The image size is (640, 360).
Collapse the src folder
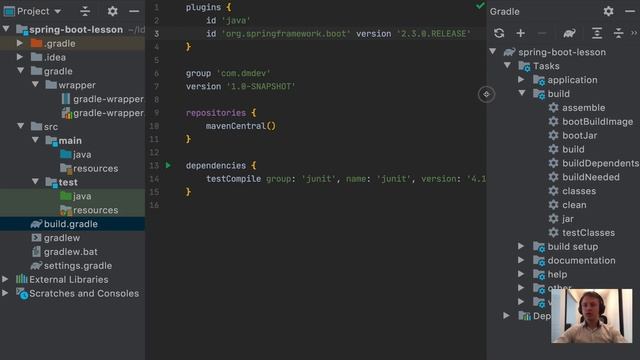pos(20,126)
